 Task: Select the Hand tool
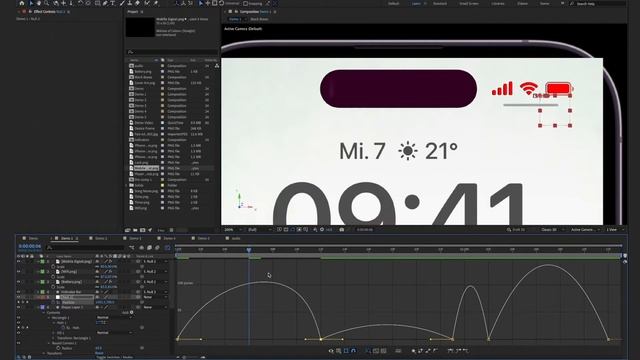(39, 3)
